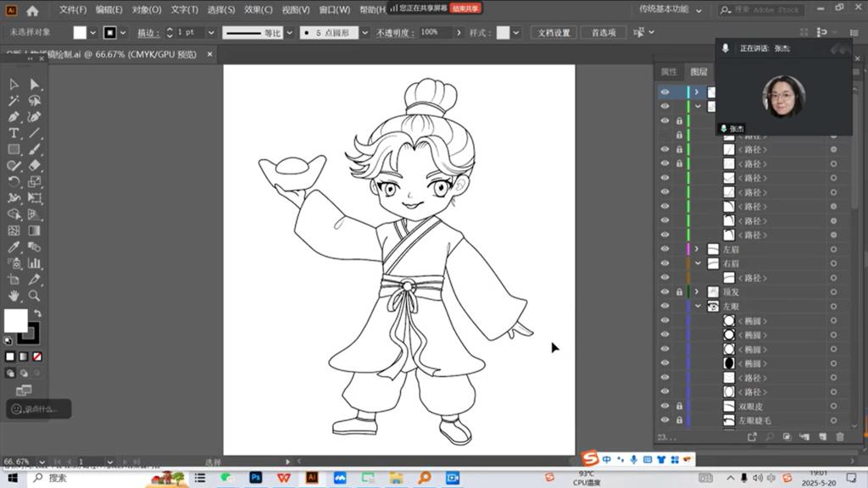Toggle visibility of the 双眼皮 layer
868x488 pixels.
pyautogui.click(x=665, y=407)
